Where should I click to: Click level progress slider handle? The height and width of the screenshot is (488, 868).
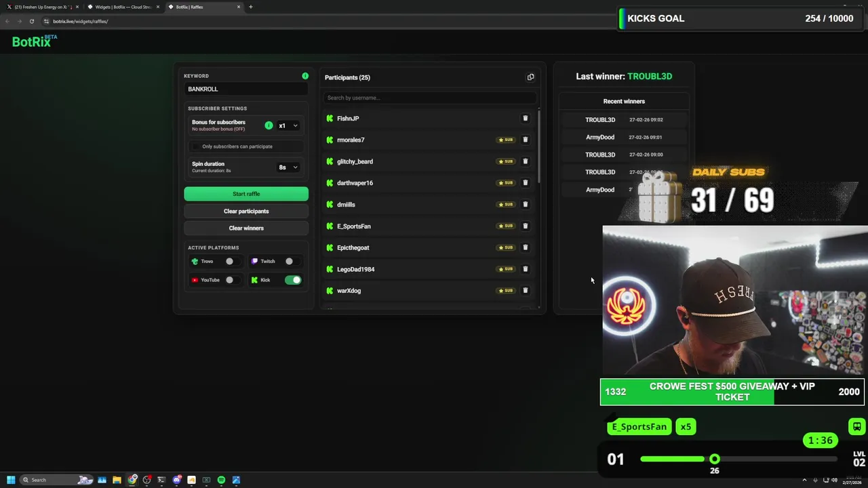(715, 459)
